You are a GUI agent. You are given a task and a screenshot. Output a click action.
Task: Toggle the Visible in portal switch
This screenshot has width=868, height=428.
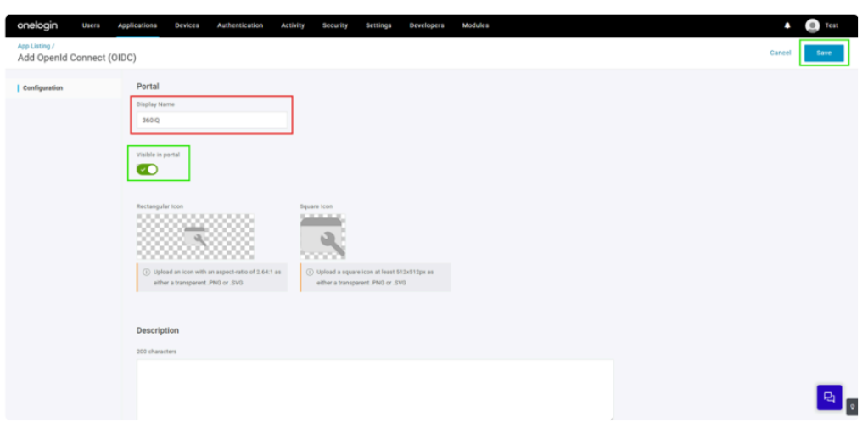[148, 169]
